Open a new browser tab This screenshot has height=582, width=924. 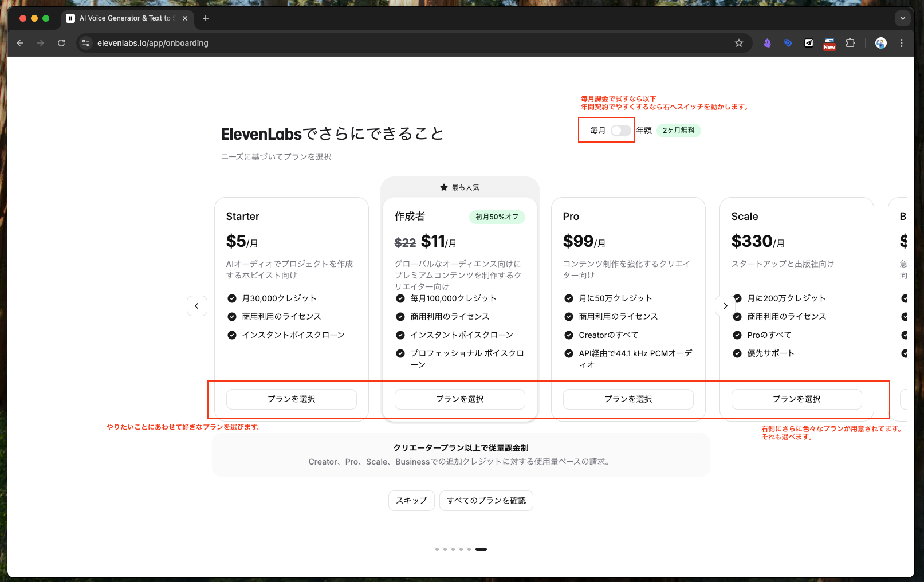(206, 18)
